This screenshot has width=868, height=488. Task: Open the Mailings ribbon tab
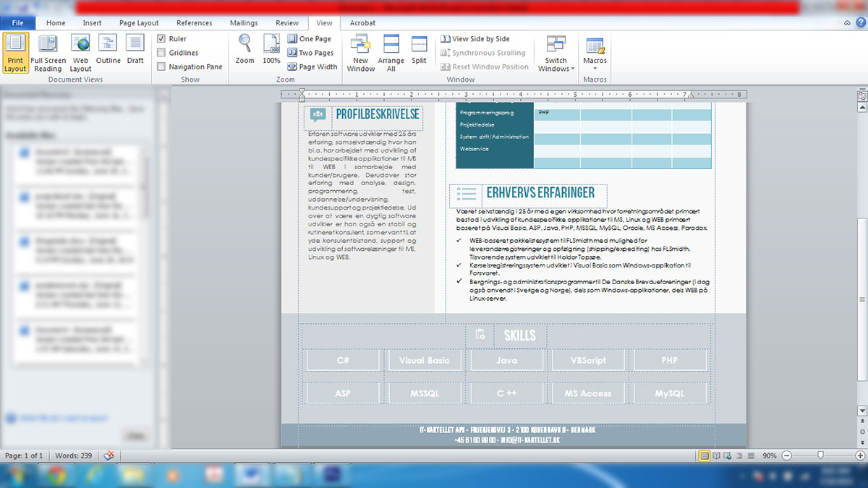point(244,23)
